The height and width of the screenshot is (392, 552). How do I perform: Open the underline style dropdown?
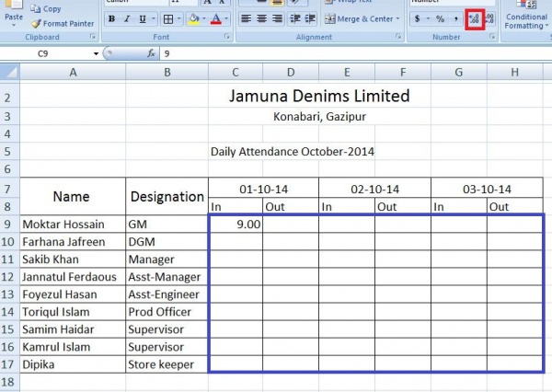click(154, 18)
